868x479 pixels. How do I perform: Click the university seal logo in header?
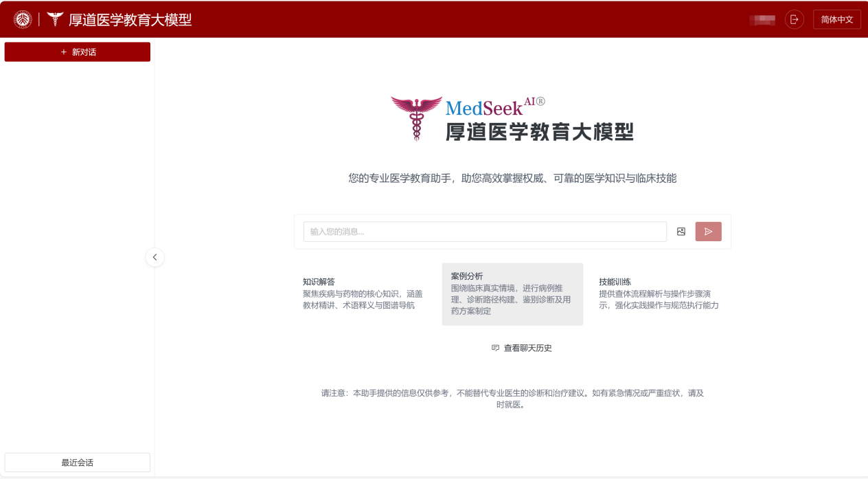tap(23, 19)
